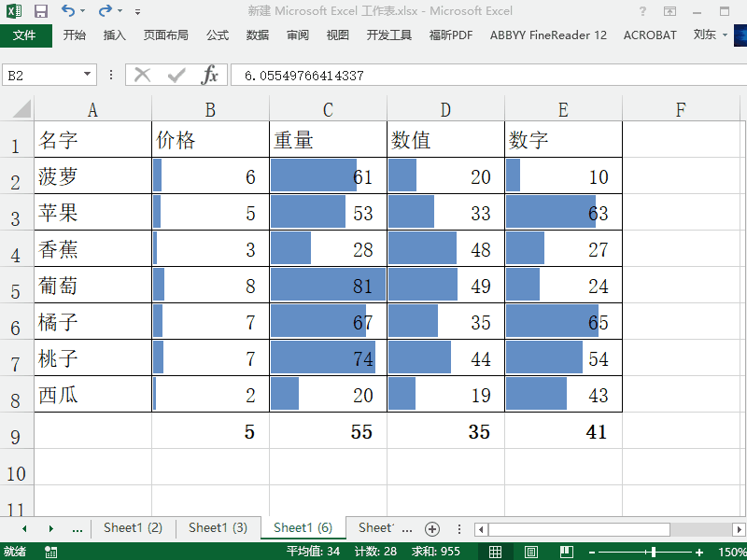The height and width of the screenshot is (560, 747).
Task: Select the cell with value 49
Action: 446,285
